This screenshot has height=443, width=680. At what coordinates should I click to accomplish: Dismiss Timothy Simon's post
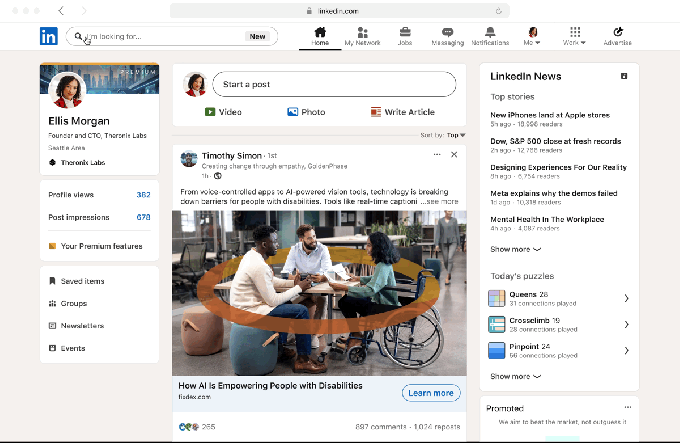[x=454, y=155]
